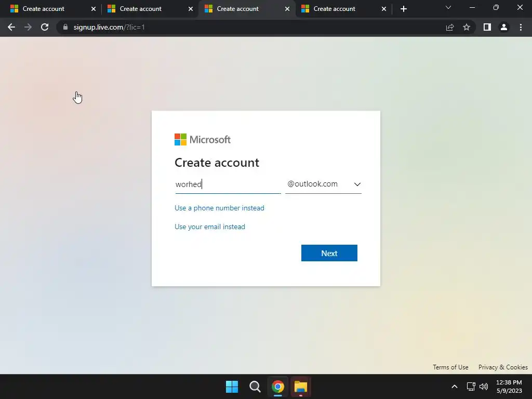Click the volume speaker tray icon

coord(484,387)
